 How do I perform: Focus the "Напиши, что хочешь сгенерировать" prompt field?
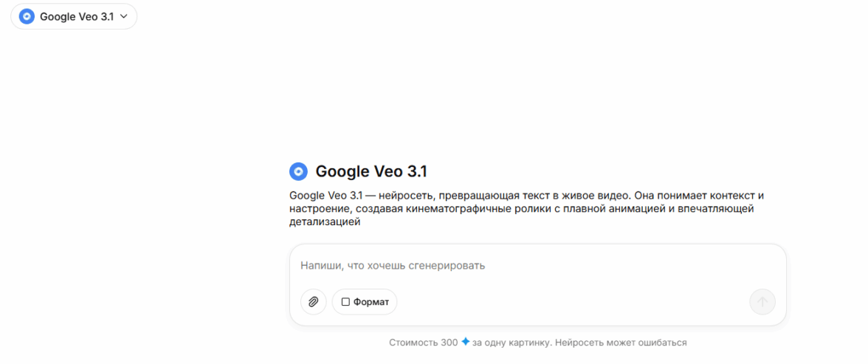(537, 265)
